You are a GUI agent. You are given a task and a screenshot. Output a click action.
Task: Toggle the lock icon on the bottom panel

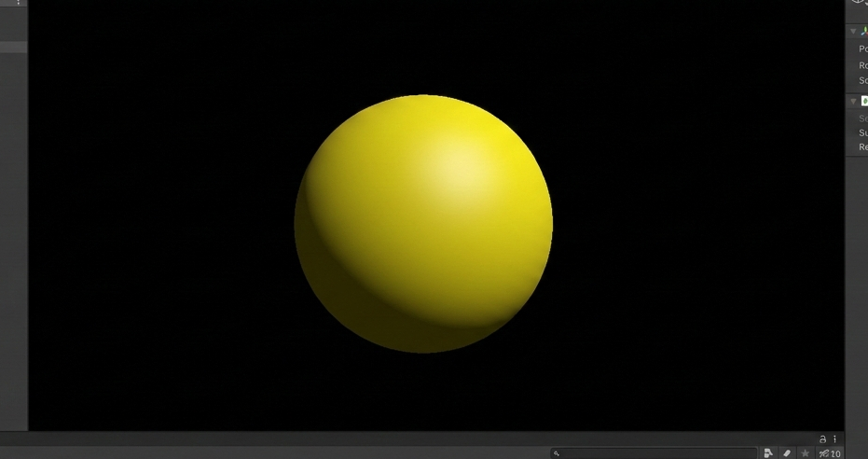pos(822,439)
